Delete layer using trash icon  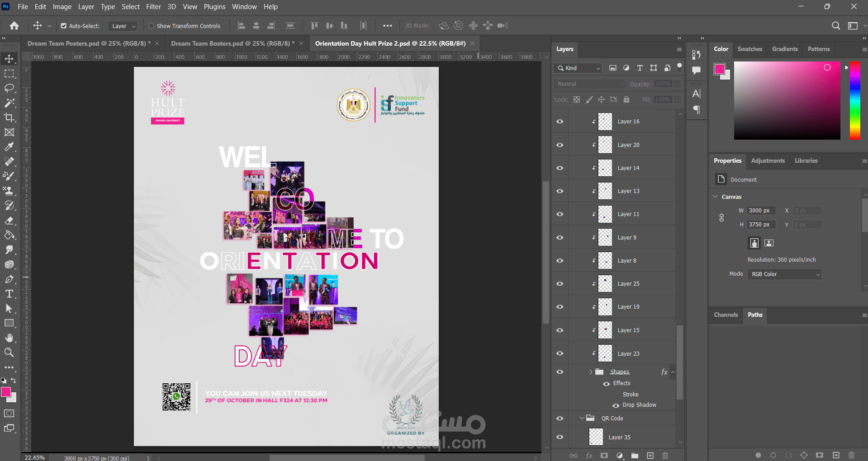[665, 456]
